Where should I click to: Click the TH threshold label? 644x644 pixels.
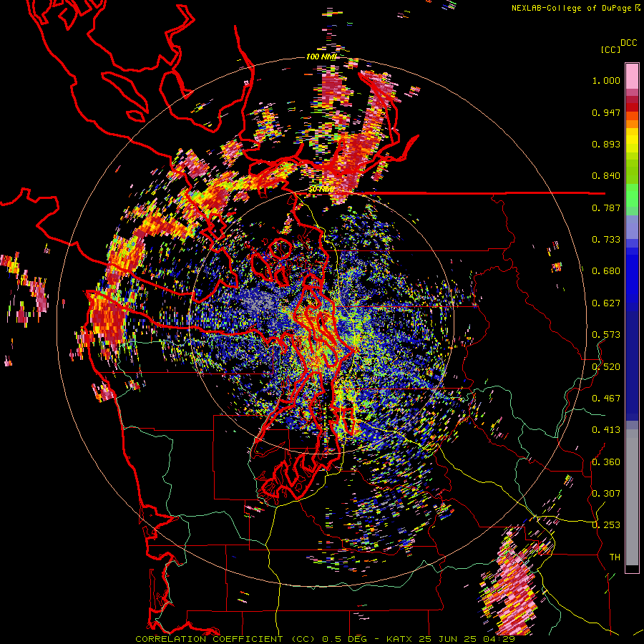[x=615, y=557]
